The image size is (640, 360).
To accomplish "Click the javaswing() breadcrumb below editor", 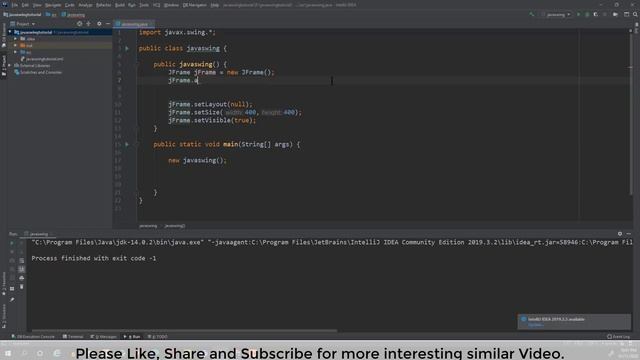I will 175,226.
